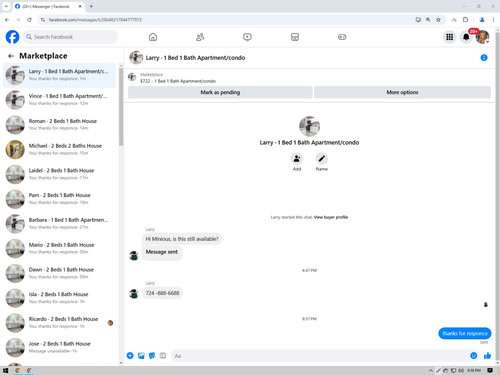Image resolution: width=500 pixels, height=375 pixels.
Task: Select Vince conversation in the list
Action: (x=59, y=100)
